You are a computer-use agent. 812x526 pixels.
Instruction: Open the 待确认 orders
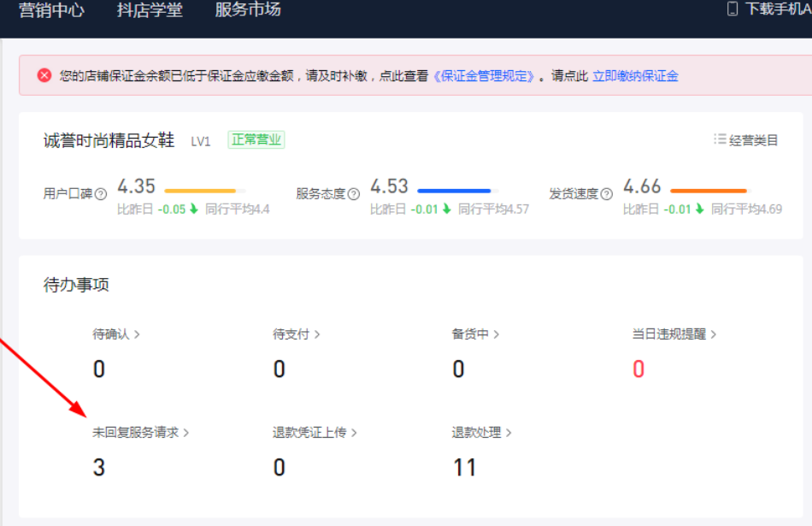(116, 334)
